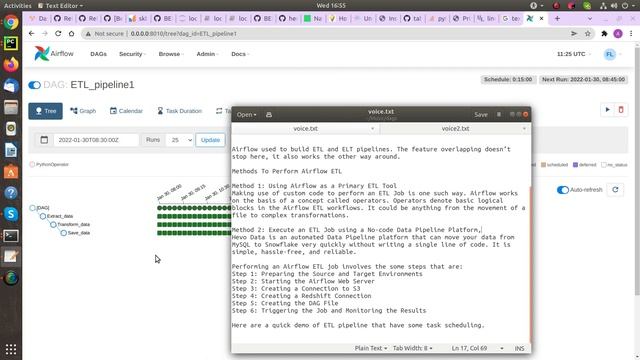Open the Chrome extensions puzzle icon
This screenshot has height=360, width=640.
pyautogui.click(x=604, y=33)
